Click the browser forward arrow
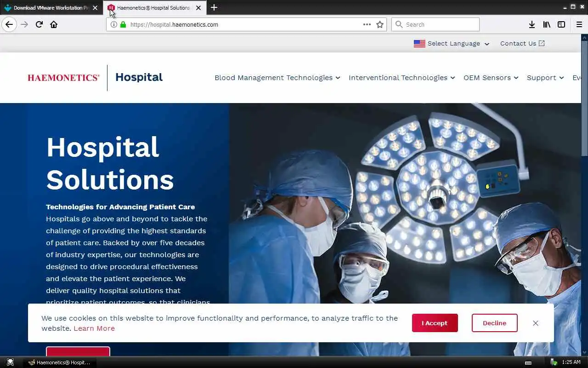The height and width of the screenshot is (368, 588). tap(24, 24)
